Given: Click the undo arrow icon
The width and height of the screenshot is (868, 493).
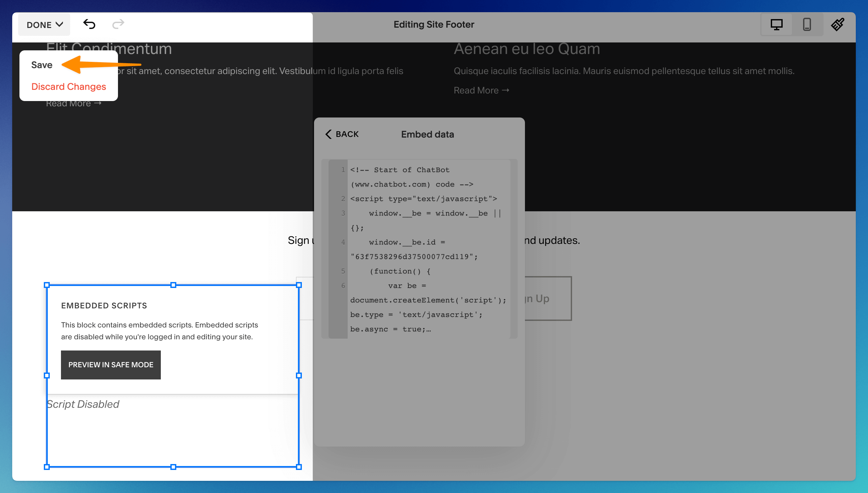Looking at the screenshot, I should [89, 24].
